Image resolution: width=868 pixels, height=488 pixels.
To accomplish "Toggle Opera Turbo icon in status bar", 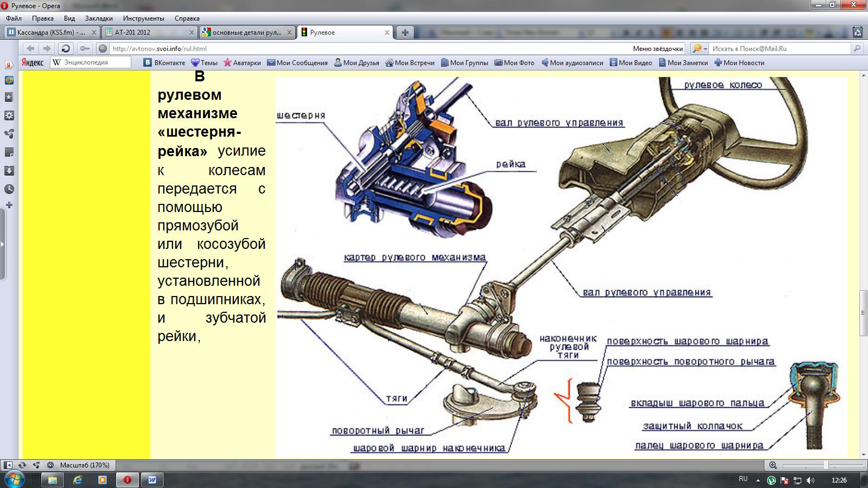I will click(x=50, y=465).
